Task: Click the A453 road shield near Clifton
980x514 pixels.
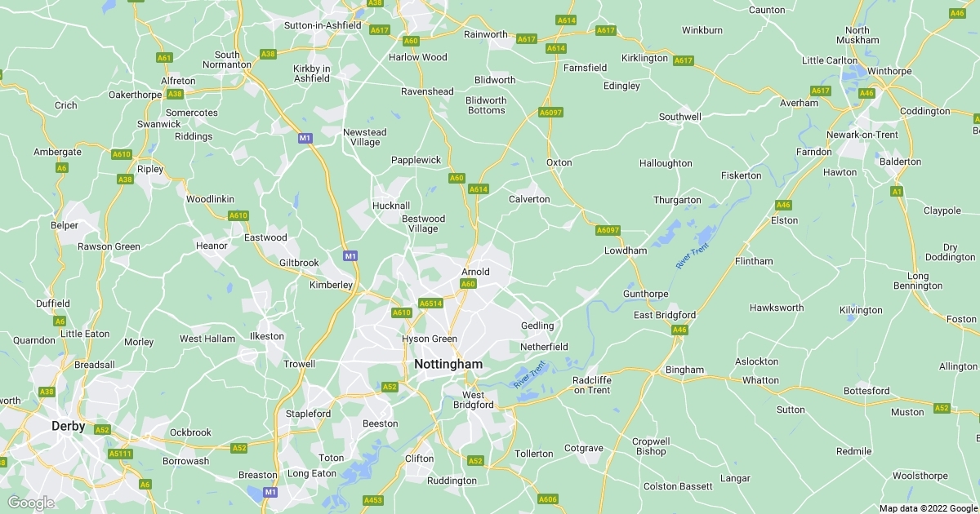Action: 373,500
